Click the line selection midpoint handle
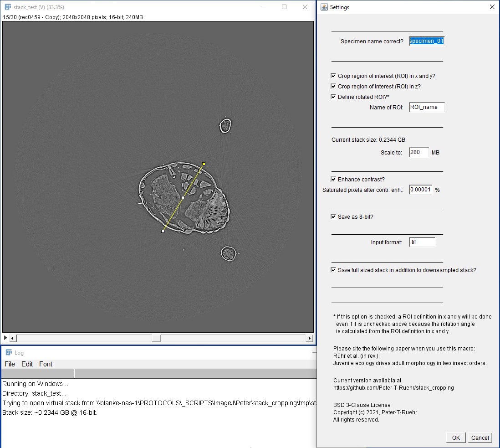Image resolution: width=500 pixels, height=448 pixels. [183, 197]
